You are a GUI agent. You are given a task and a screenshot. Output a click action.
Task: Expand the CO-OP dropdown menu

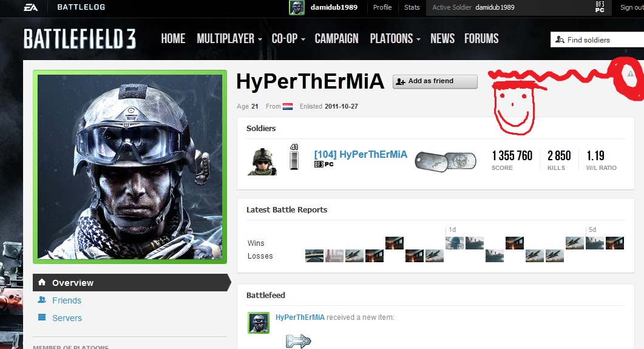(x=288, y=39)
